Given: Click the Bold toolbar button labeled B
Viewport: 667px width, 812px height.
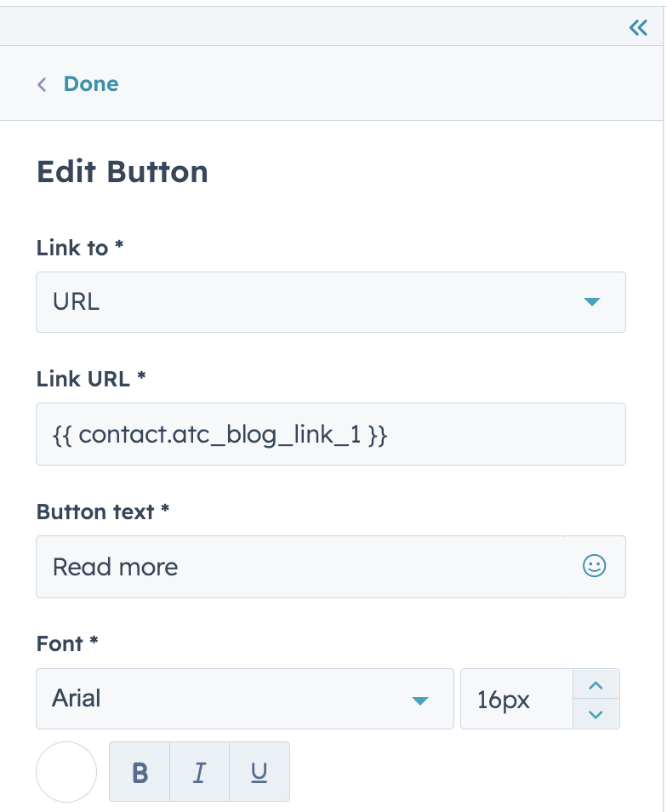Looking at the screenshot, I should click(139, 771).
